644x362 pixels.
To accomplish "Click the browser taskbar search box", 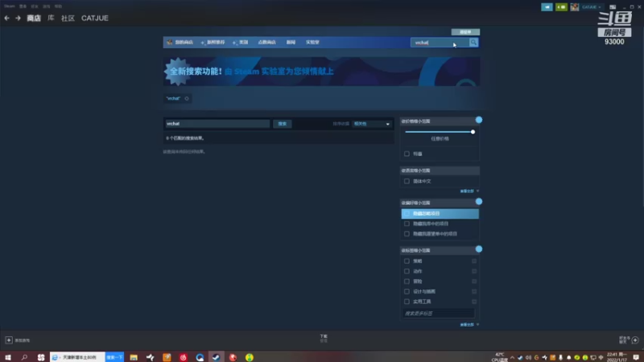I will pyautogui.click(x=77, y=357).
